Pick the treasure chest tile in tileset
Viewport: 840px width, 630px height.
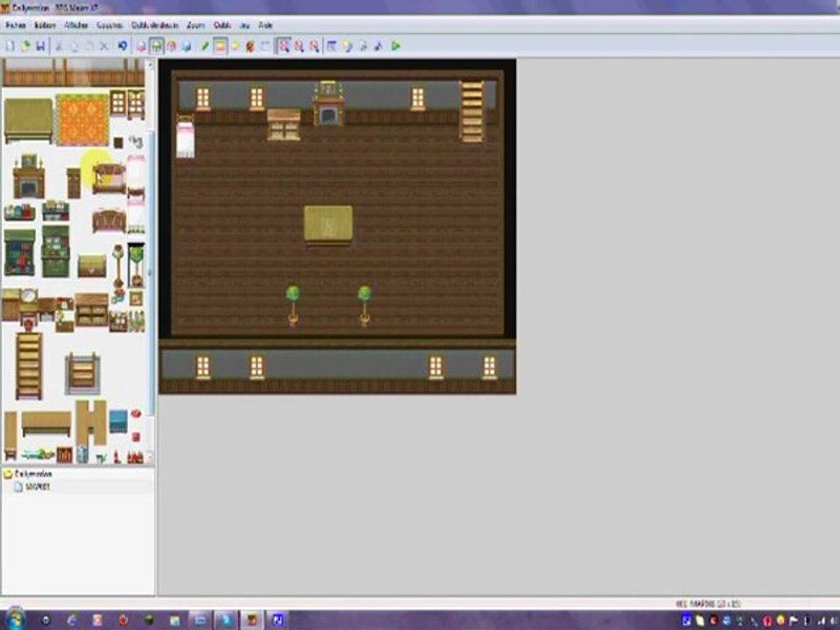click(x=92, y=265)
